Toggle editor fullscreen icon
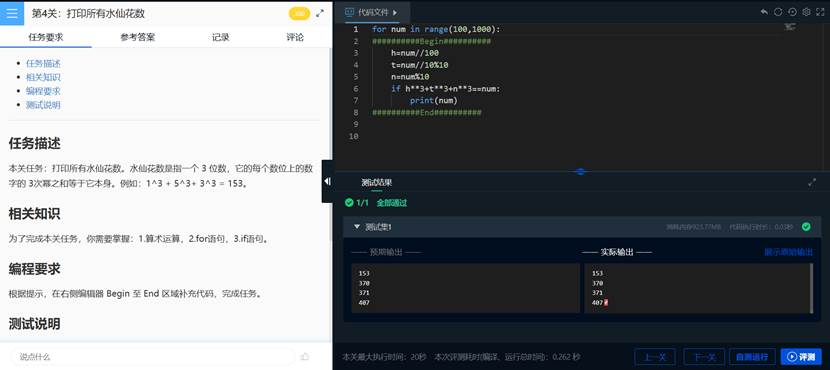 [820, 12]
